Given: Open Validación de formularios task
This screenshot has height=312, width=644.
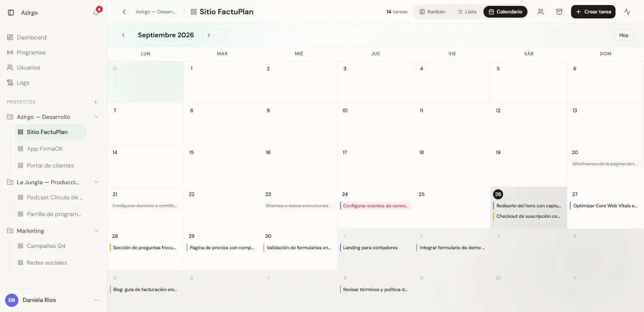Looking at the screenshot, I should (x=299, y=248).
